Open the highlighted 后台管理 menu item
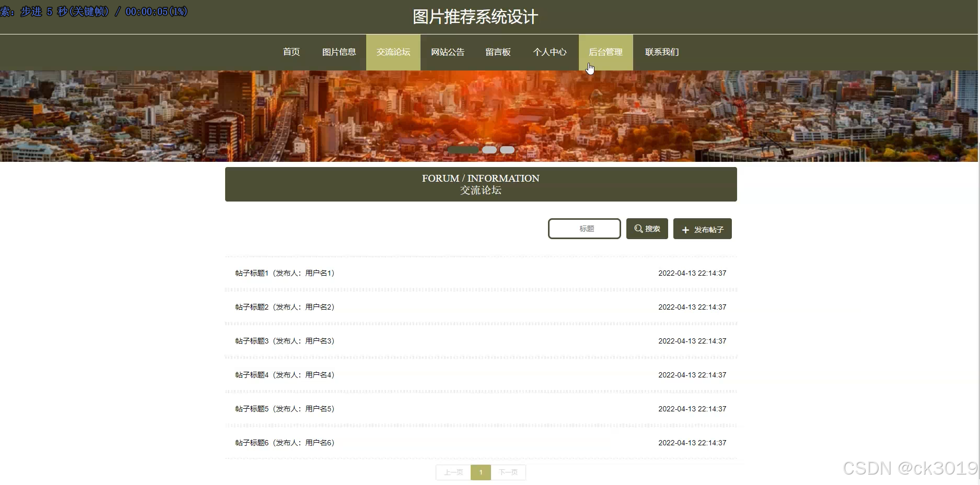 [x=605, y=52]
